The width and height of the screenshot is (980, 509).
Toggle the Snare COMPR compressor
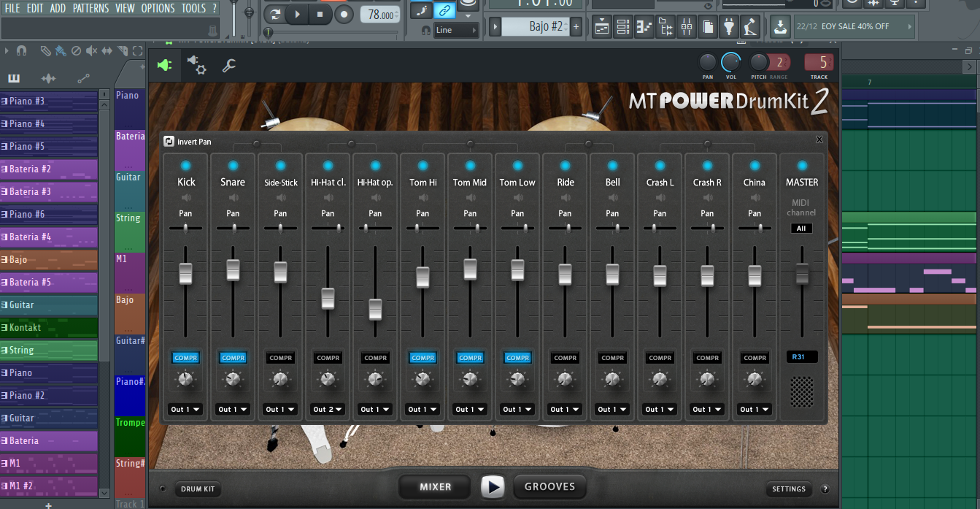[x=233, y=358]
